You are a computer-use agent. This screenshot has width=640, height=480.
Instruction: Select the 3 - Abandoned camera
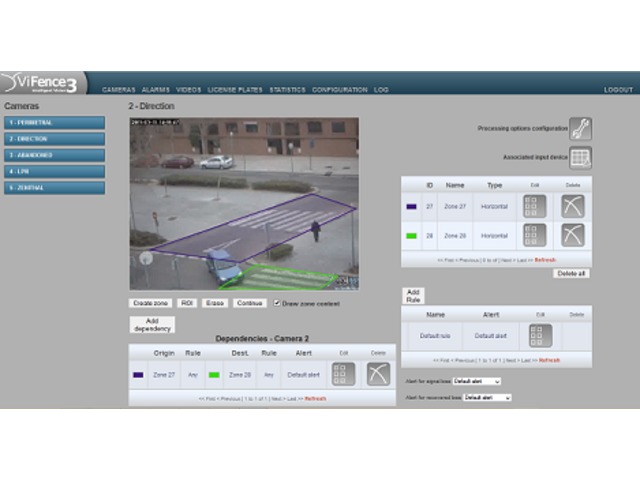tap(54, 155)
